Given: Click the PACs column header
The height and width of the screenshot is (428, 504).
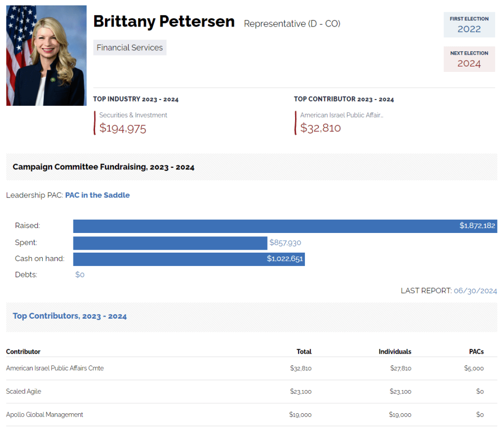Looking at the screenshot, I should 476,352.
